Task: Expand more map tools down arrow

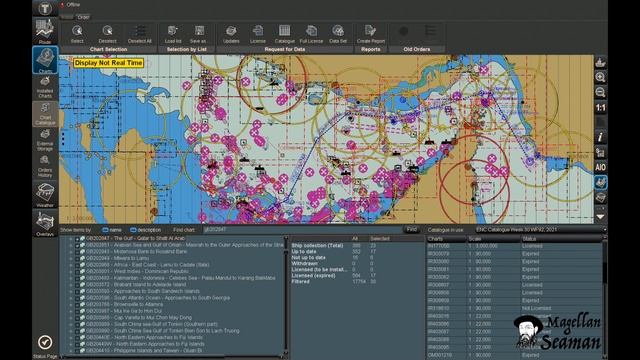Action: tap(600, 217)
